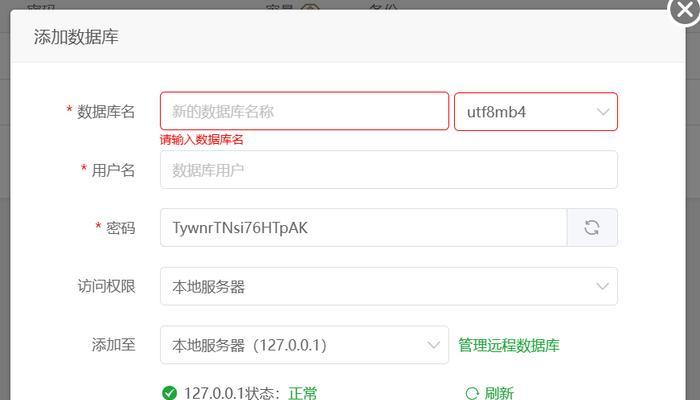Click the 请输入数据库名 error message
This screenshot has height=400, width=700.
[x=201, y=140]
